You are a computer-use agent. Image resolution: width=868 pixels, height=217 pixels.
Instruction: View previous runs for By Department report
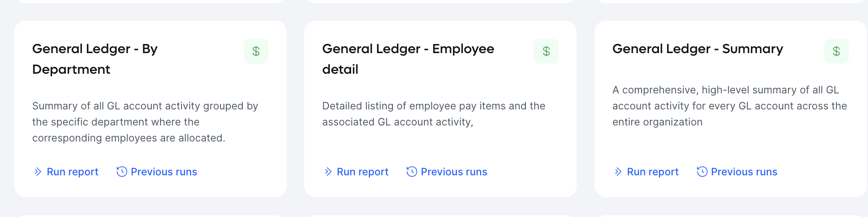tap(157, 172)
